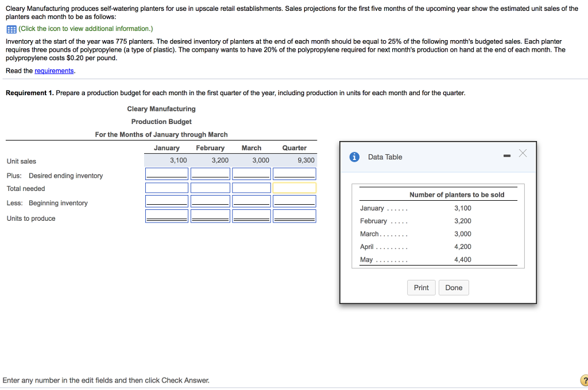The image size is (588, 390).
Task: Click January beginning inventory field
Action: click(x=167, y=201)
